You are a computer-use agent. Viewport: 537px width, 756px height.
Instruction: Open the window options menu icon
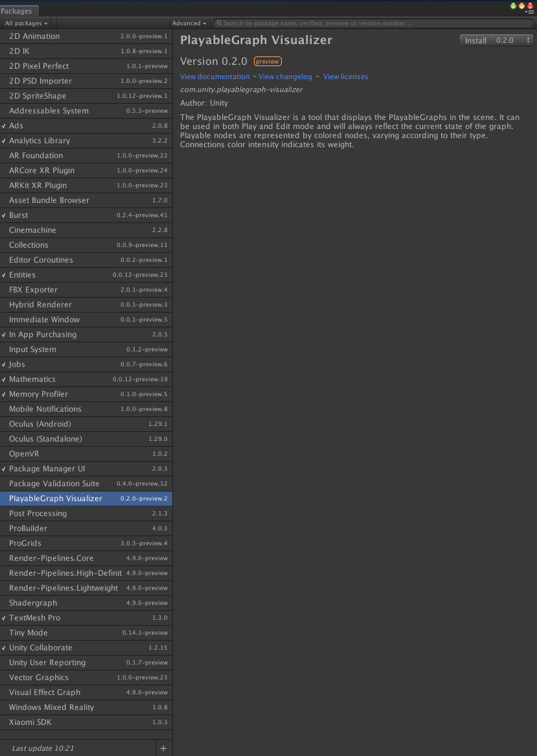(529, 12)
